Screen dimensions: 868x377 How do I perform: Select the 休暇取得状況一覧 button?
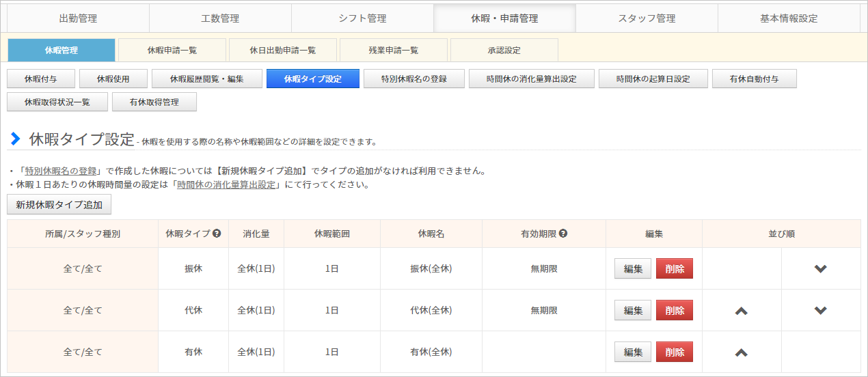pyautogui.click(x=57, y=102)
